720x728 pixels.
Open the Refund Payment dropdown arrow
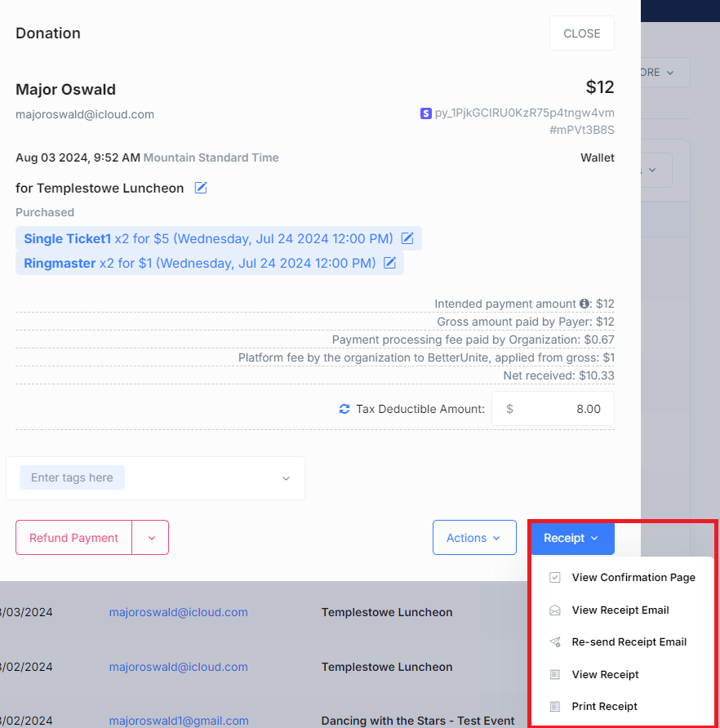[x=150, y=537]
